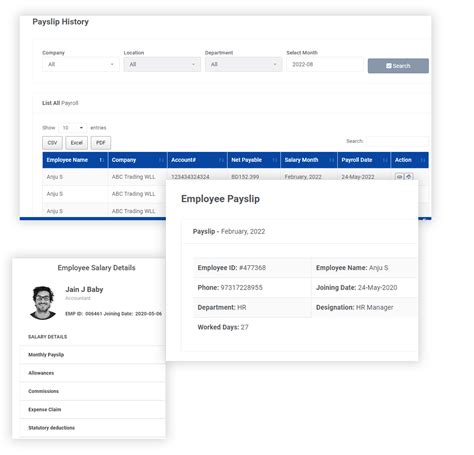Image resolution: width=474 pixels, height=455 pixels.
Task: Click the Payslip History heading
Action: (60, 22)
